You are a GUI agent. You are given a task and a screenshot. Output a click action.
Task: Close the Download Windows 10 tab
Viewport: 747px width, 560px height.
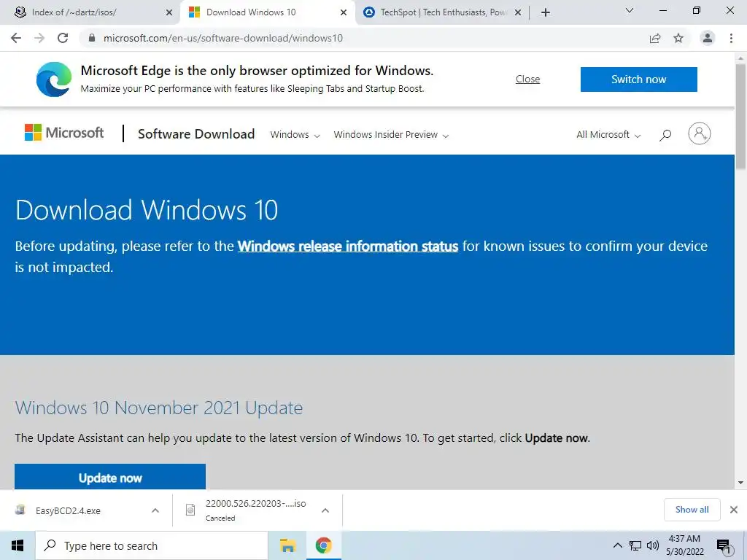[344, 13]
